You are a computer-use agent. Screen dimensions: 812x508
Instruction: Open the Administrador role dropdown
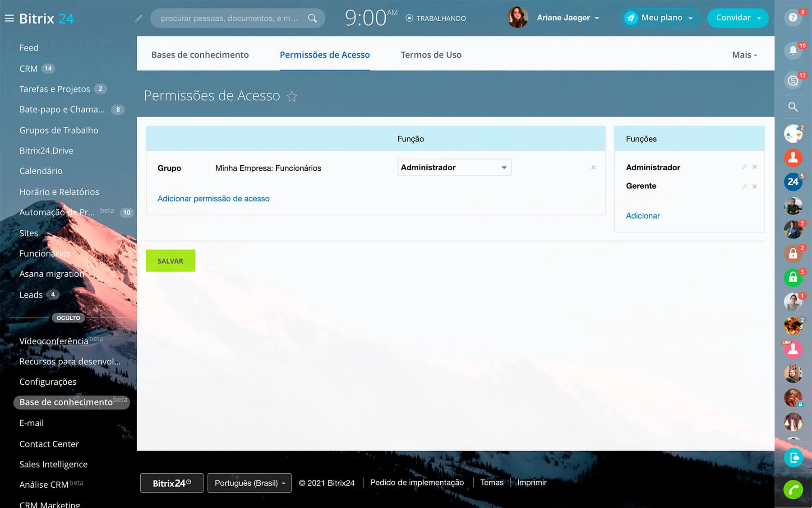(x=454, y=168)
